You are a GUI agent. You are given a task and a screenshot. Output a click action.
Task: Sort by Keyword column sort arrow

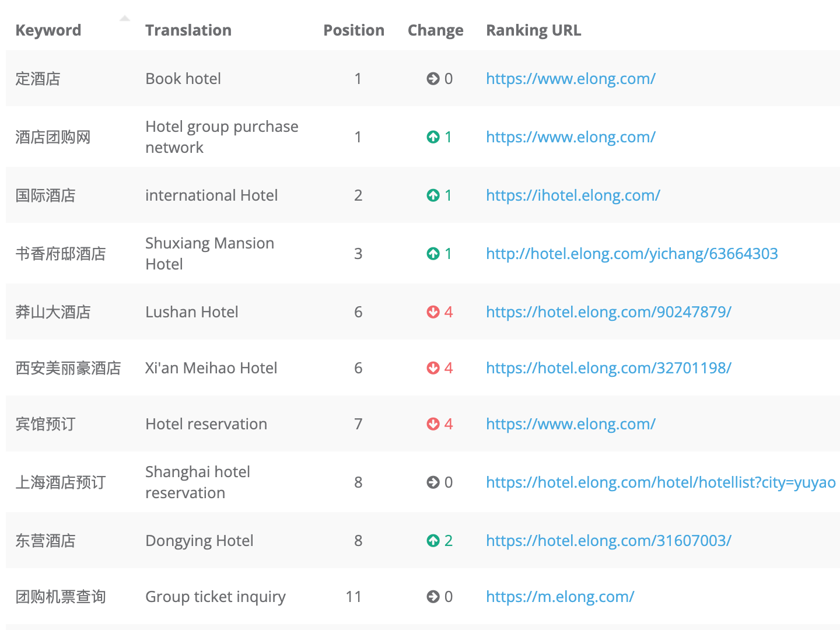tap(124, 19)
